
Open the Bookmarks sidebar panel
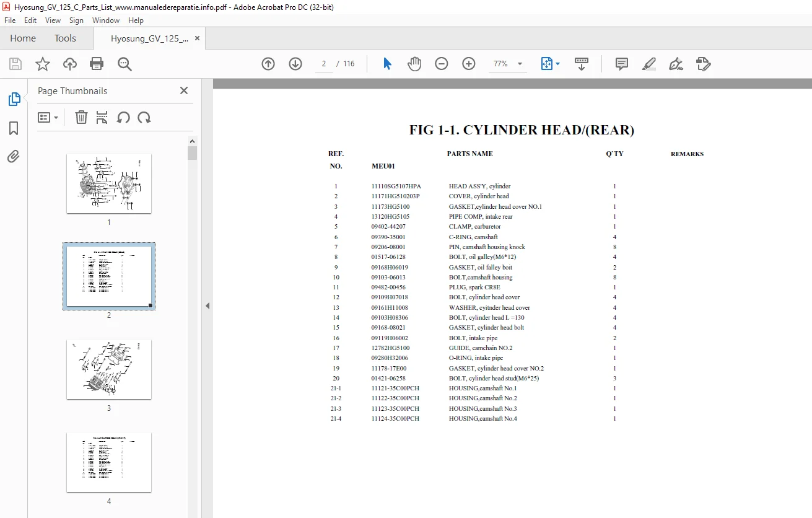(14, 128)
